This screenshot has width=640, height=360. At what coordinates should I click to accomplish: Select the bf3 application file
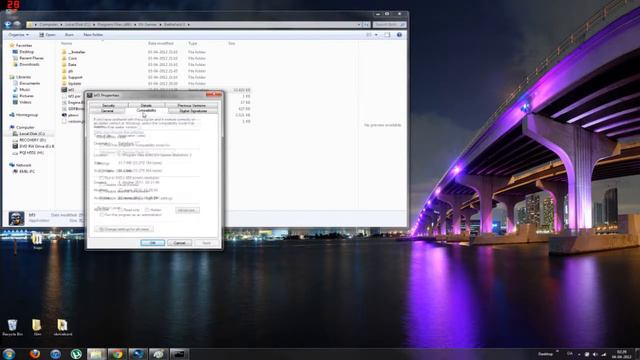[71, 90]
